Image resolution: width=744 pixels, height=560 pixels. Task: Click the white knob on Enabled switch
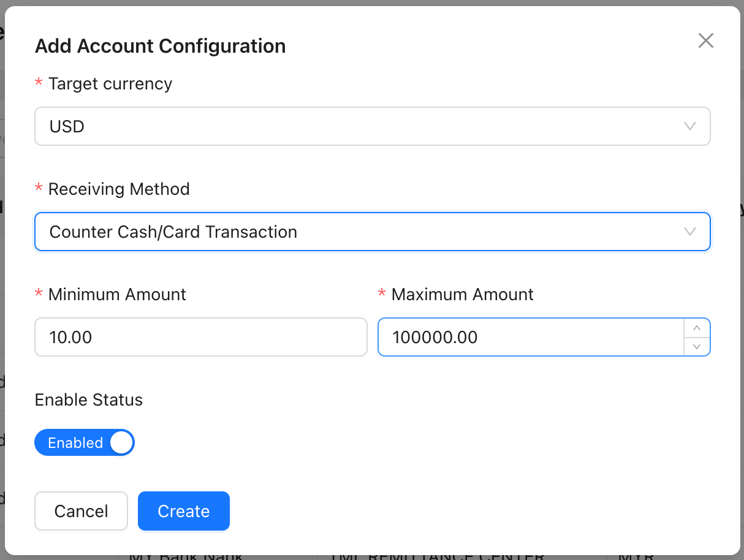tap(121, 442)
